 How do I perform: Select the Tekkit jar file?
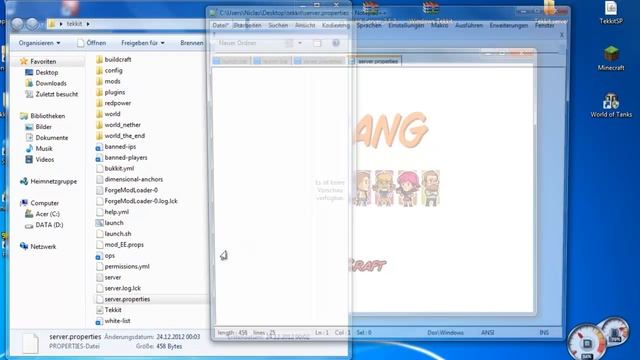pos(109,310)
